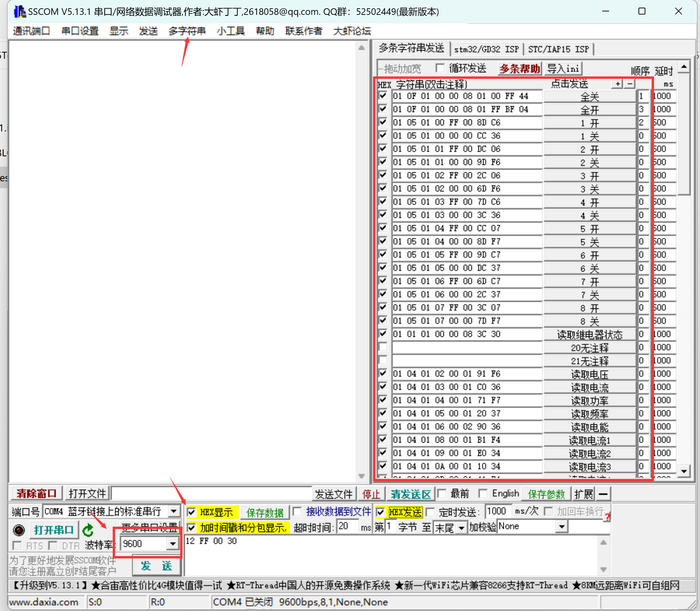Uncheck HEX checkbox for 全关 row
The image size is (700, 611).
[x=383, y=96]
